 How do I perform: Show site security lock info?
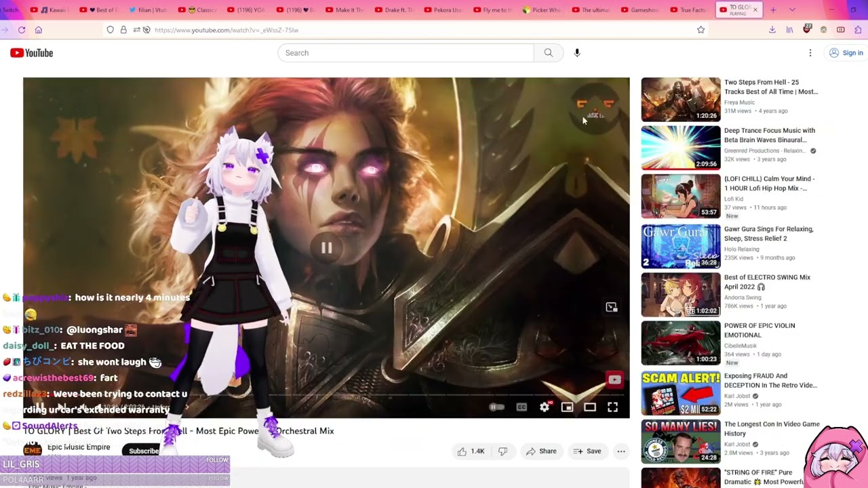123,30
